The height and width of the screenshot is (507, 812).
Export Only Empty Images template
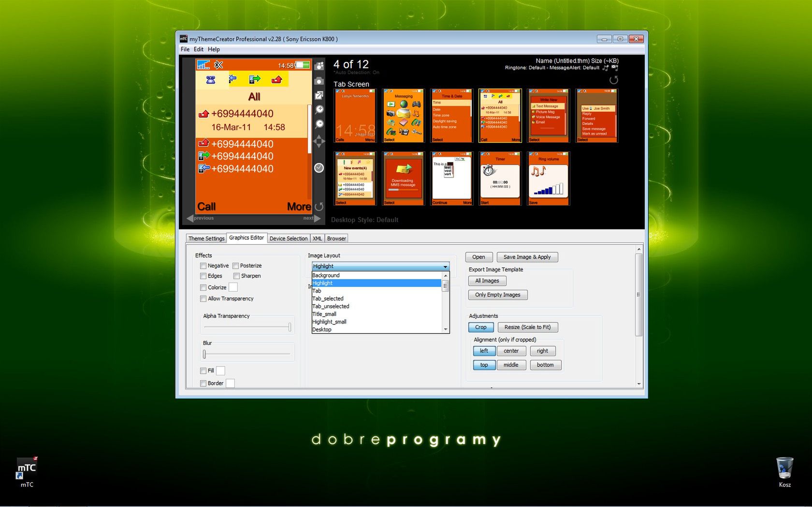(x=498, y=295)
